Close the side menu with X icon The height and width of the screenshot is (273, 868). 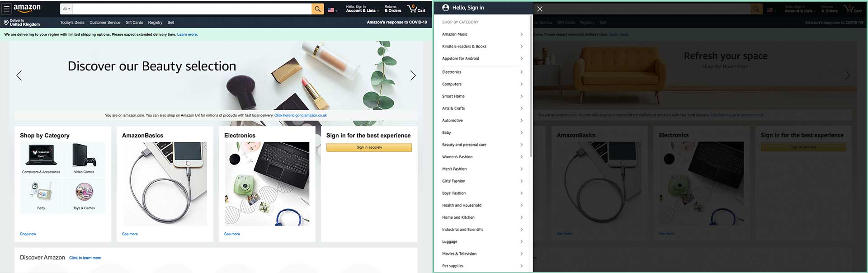pyautogui.click(x=539, y=9)
